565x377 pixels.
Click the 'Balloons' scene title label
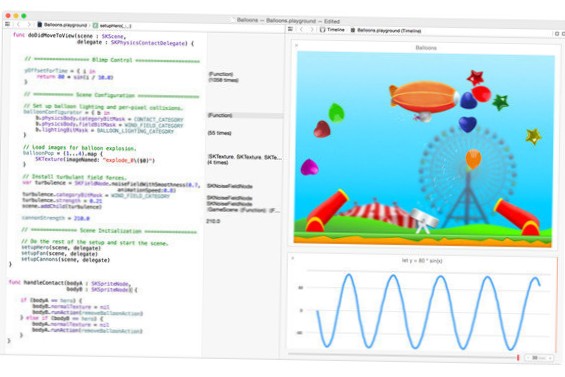tap(426, 48)
